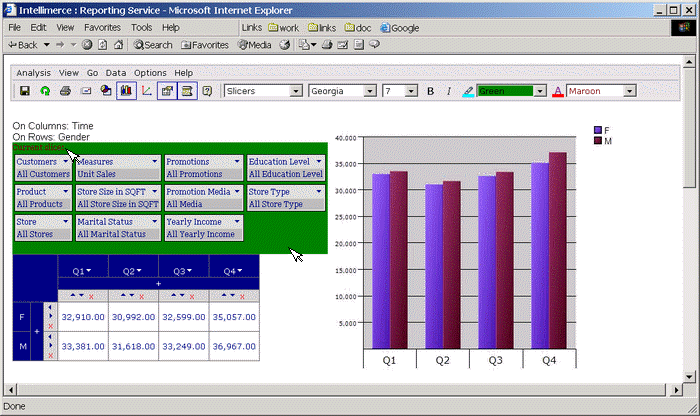Toggle the slicer panel toolbar button

(187, 91)
